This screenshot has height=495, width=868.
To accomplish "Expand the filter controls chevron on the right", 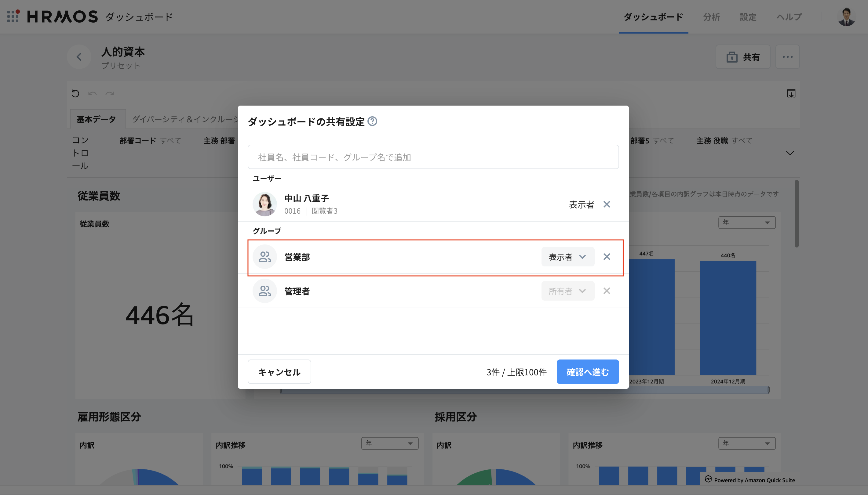I will tap(790, 153).
